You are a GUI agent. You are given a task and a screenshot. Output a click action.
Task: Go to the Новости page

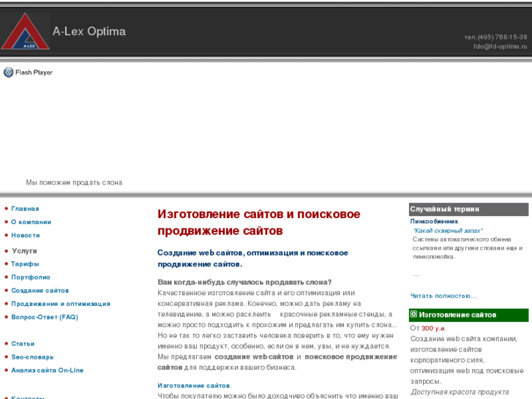(26, 235)
